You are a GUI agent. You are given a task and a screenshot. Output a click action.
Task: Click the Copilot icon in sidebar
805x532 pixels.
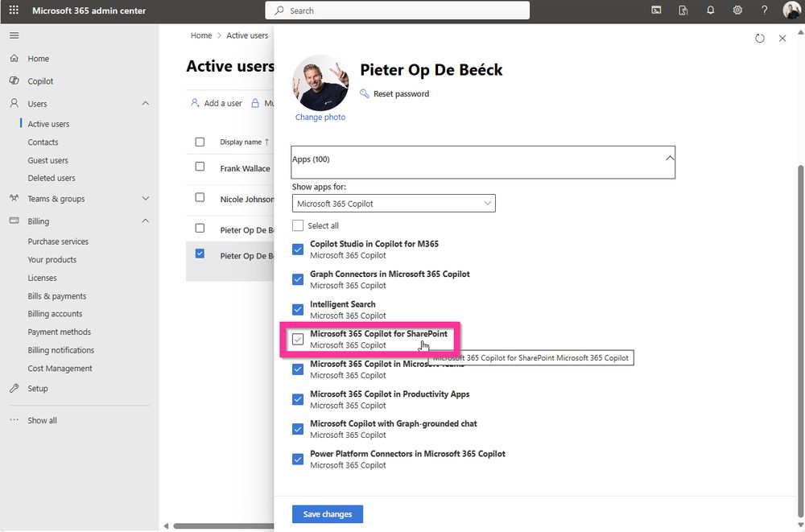point(14,81)
